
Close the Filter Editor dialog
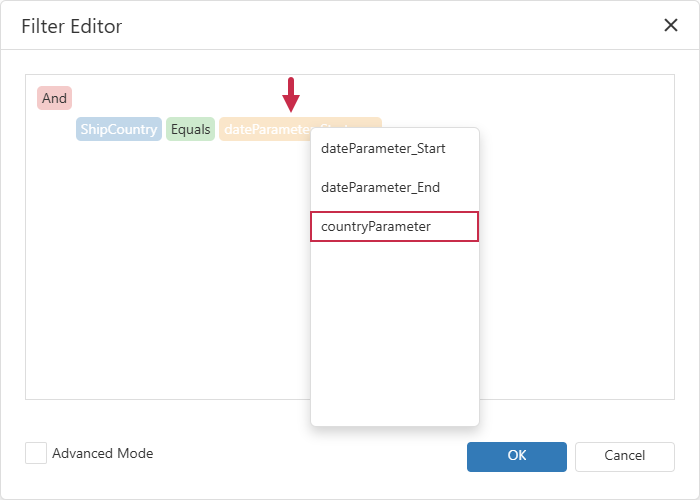[671, 25]
